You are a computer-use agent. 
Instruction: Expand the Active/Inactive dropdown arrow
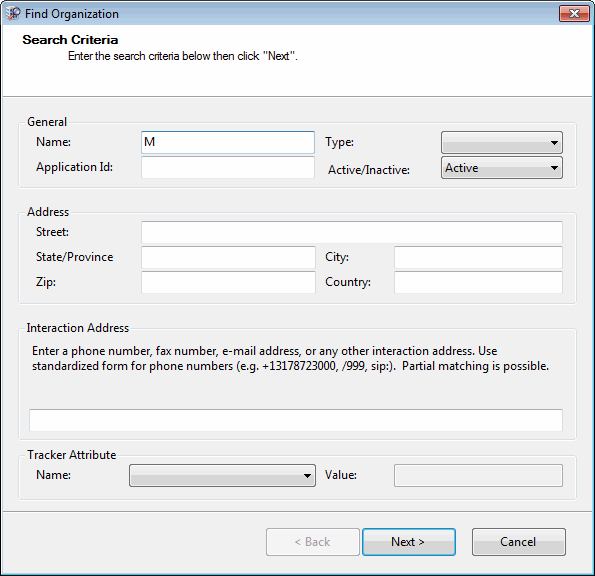[554, 168]
